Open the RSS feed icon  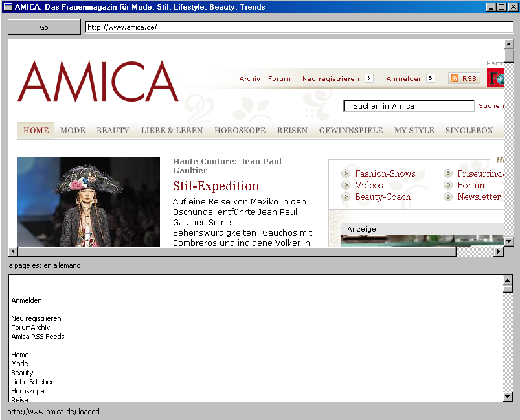(455, 78)
